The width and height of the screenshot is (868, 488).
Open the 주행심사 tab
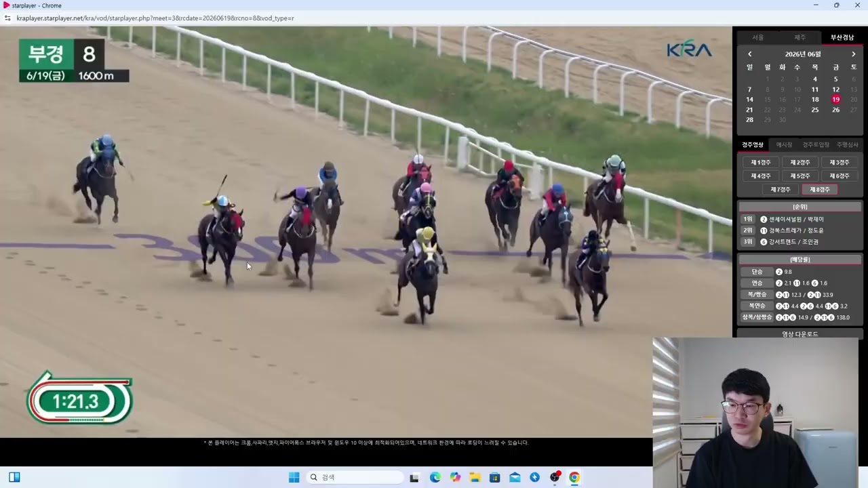(847, 144)
